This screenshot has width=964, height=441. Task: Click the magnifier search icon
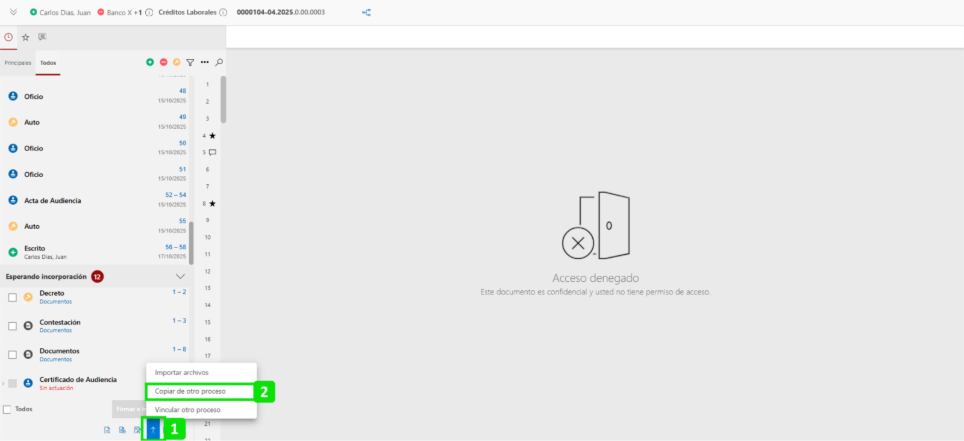pos(219,63)
